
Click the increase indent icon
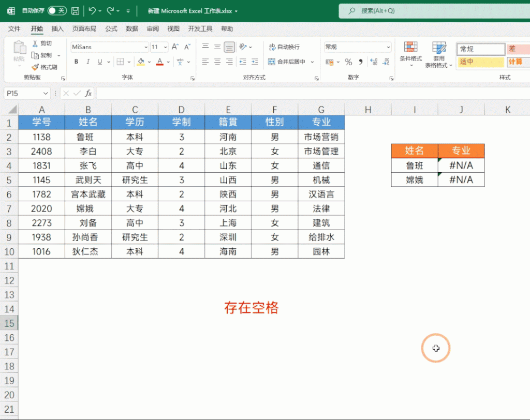pos(255,62)
